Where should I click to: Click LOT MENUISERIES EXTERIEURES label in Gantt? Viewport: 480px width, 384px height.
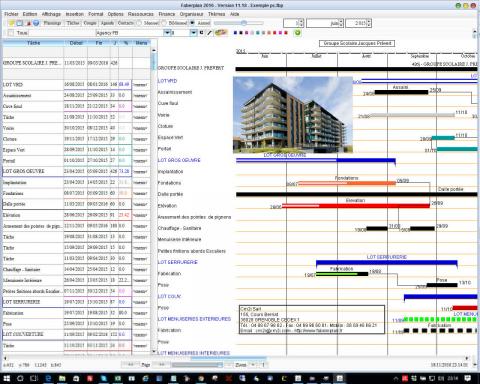[194, 319]
